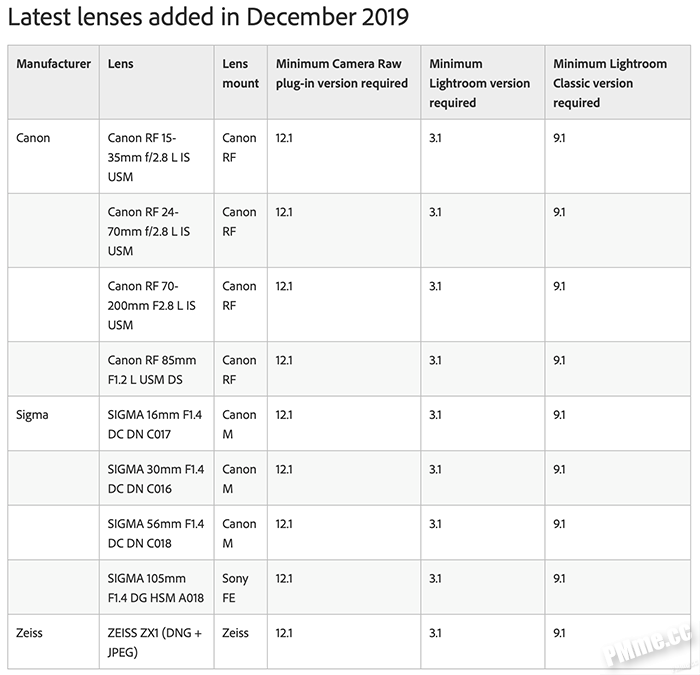This screenshot has height=675, width=700.
Task: Click the Canon RF 70-200mm F2.8 L IS USM entry
Action: (x=151, y=305)
